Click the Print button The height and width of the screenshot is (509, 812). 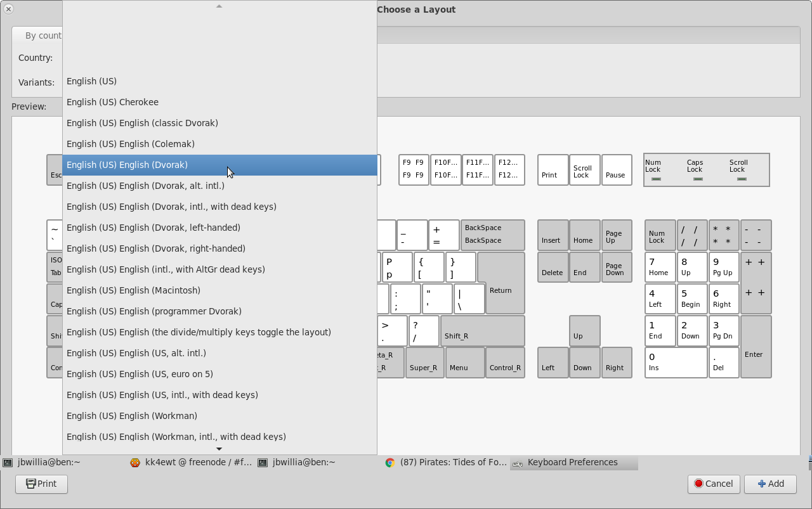tap(41, 484)
